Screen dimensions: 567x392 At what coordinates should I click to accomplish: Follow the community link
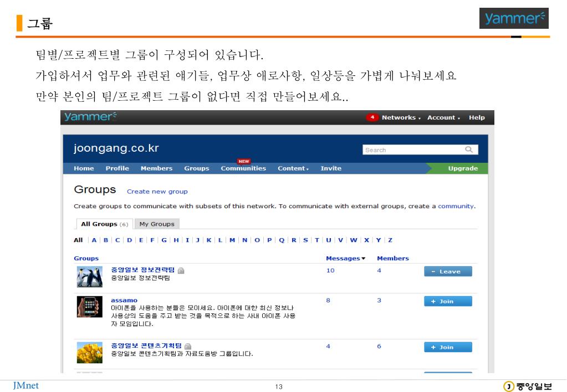pos(456,207)
